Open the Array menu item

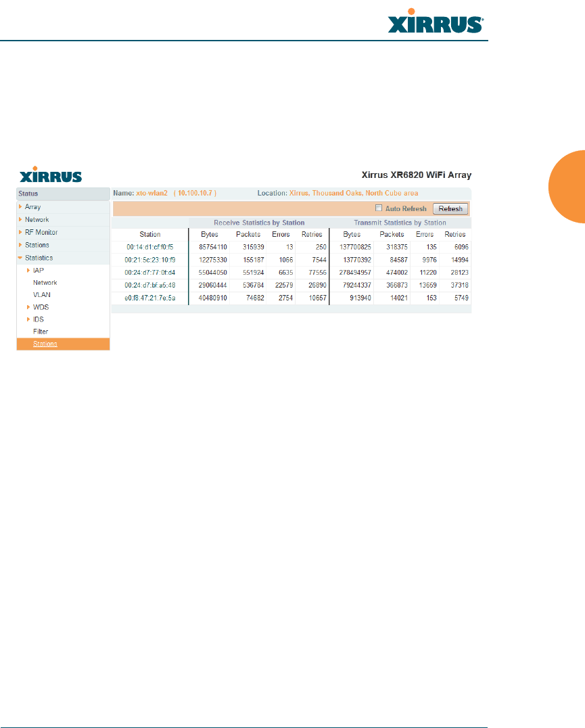click(33, 206)
